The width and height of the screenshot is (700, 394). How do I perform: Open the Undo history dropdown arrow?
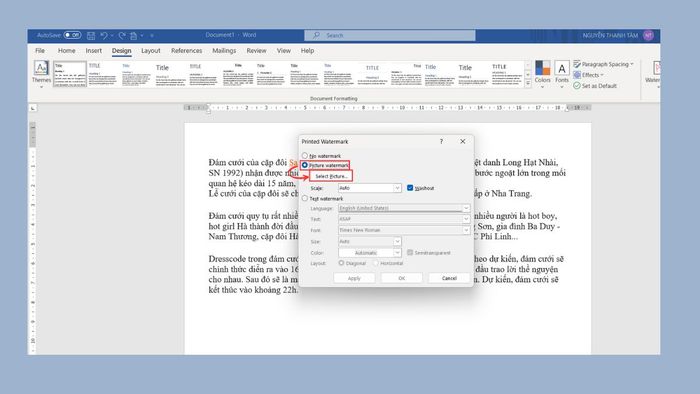tap(112, 35)
